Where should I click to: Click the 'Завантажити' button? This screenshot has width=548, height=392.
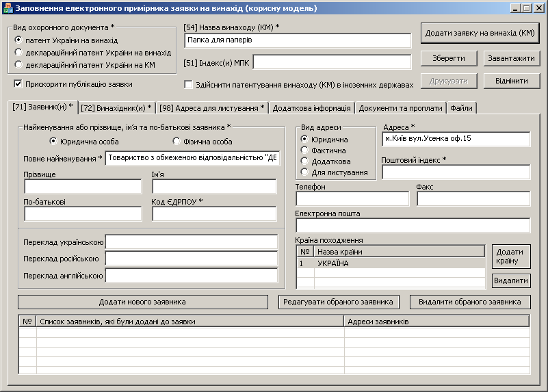[512, 58]
